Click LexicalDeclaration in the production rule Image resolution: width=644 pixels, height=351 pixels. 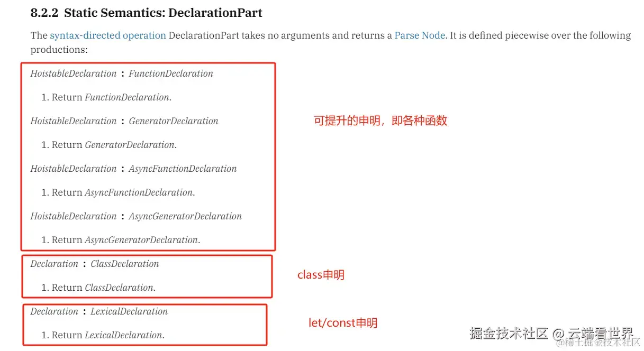coord(129,311)
